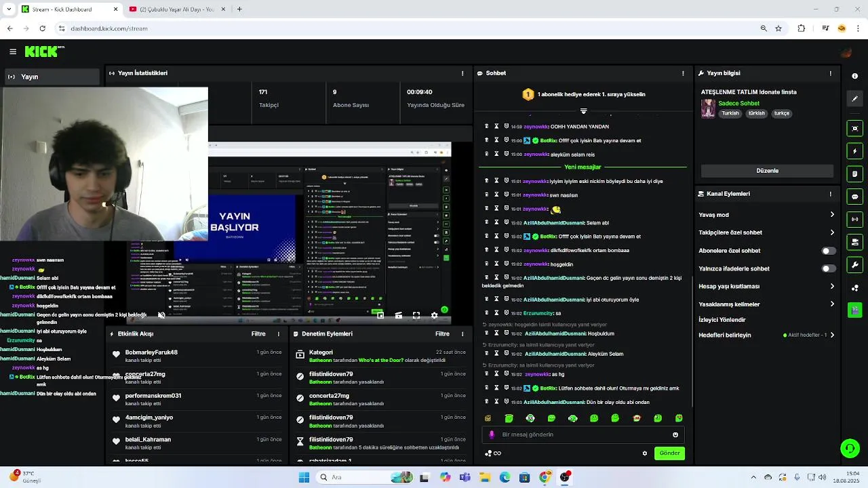
Task: Open Google Chrome from taskbar
Action: (x=545, y=477)
